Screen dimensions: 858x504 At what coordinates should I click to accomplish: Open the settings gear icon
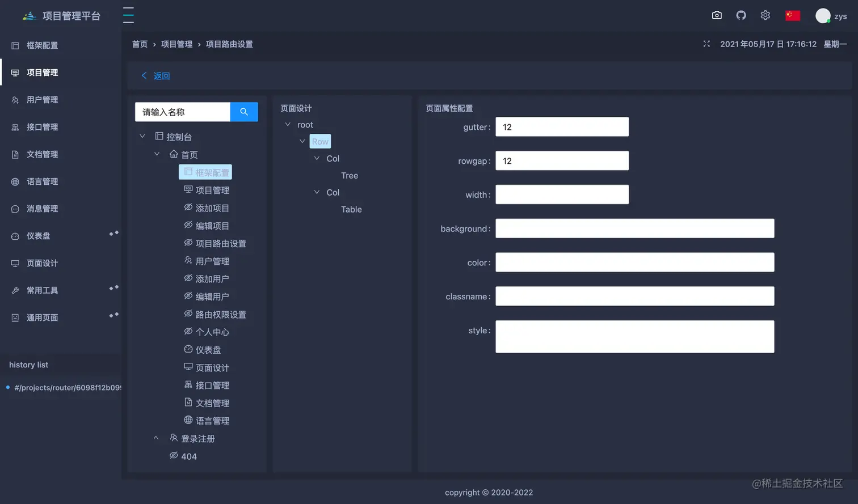766,15
